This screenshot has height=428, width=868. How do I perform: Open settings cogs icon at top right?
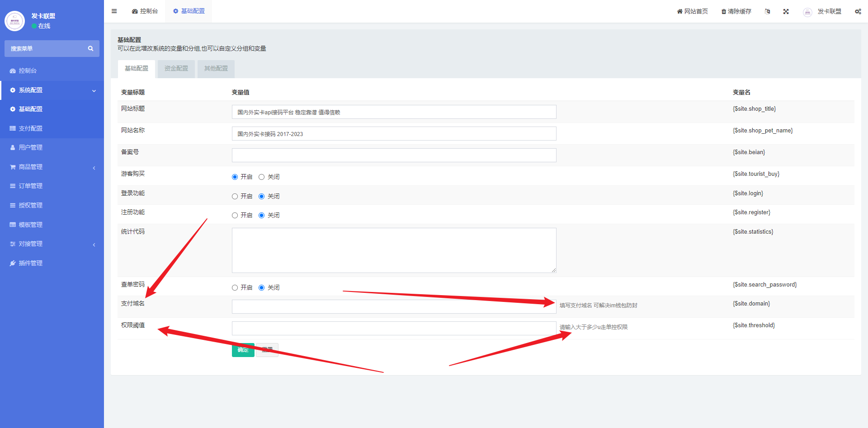[x=858, y=11]
